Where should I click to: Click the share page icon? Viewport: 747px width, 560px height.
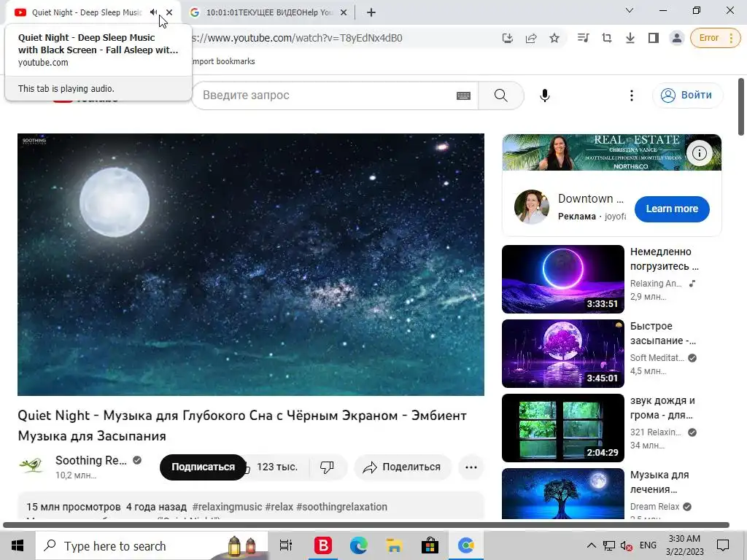coord(531,38)
